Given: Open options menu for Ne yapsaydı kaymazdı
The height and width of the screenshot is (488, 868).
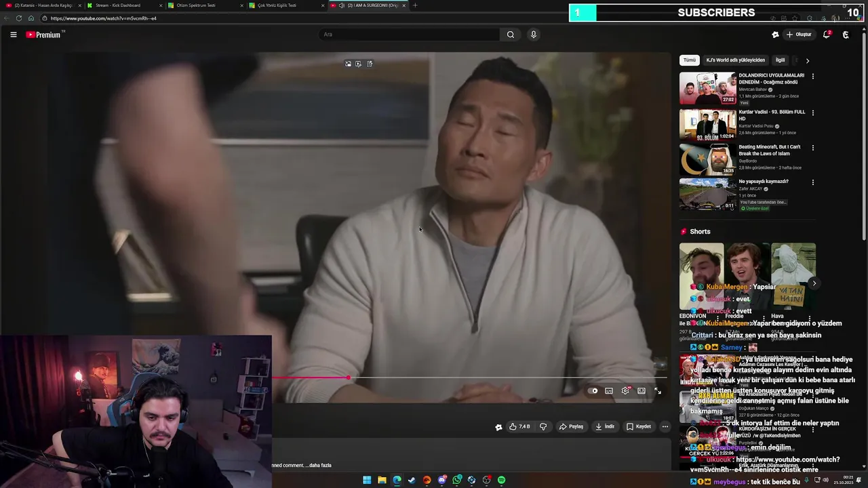Looking at the screenshot, I should (x=813, y=182).
